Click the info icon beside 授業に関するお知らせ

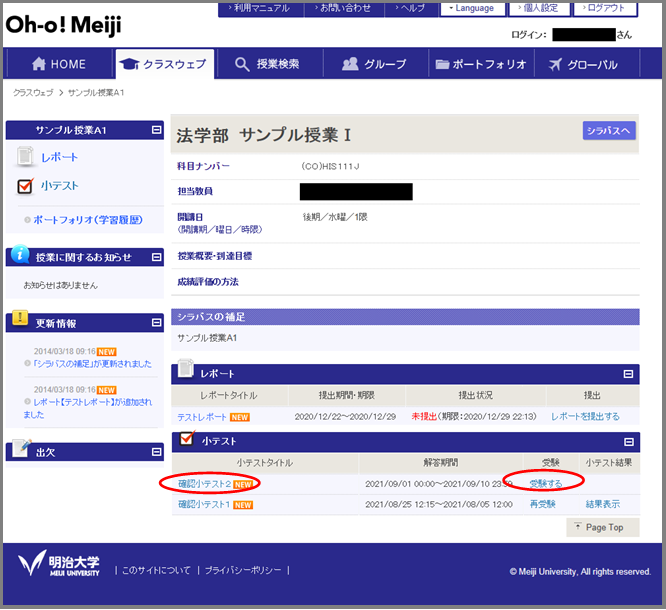point(20,254)
